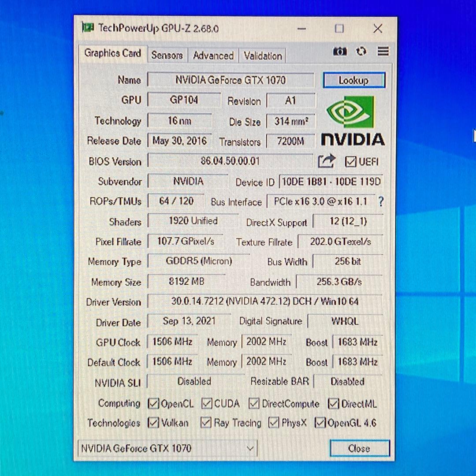Image resolution: width=476 pixels, height=476 pixels.
Task: Click the Technology field showing 16 nm
Action: click(179, 121)
